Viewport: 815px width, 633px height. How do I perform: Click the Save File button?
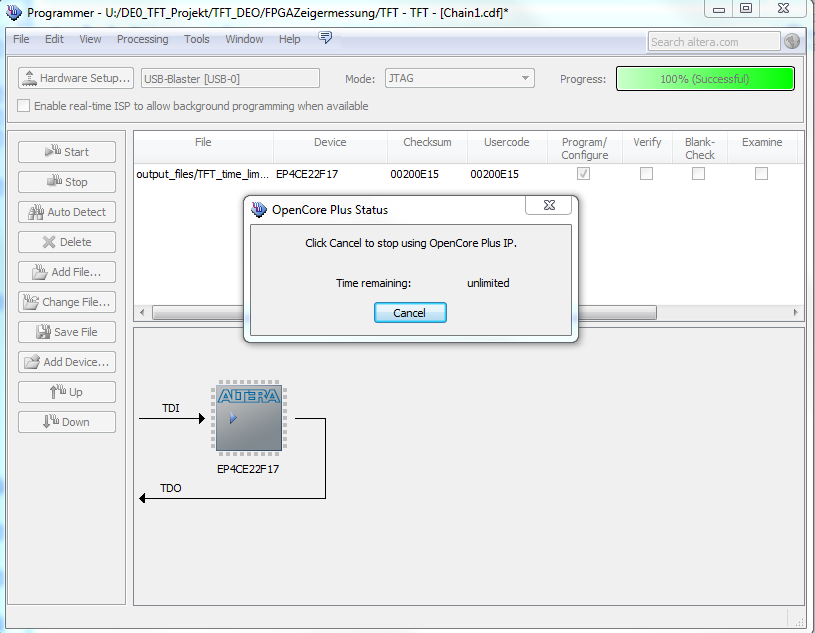(67, 332)
